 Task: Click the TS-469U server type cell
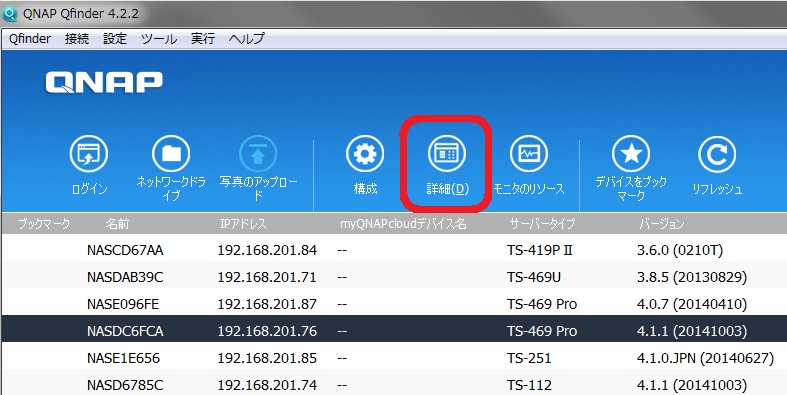click(533, 277)
